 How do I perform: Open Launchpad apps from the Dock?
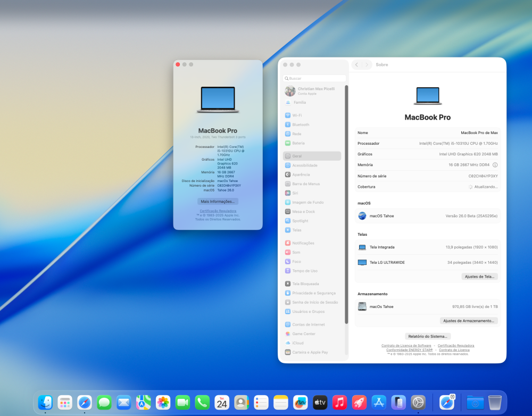[x=65, y=403]
